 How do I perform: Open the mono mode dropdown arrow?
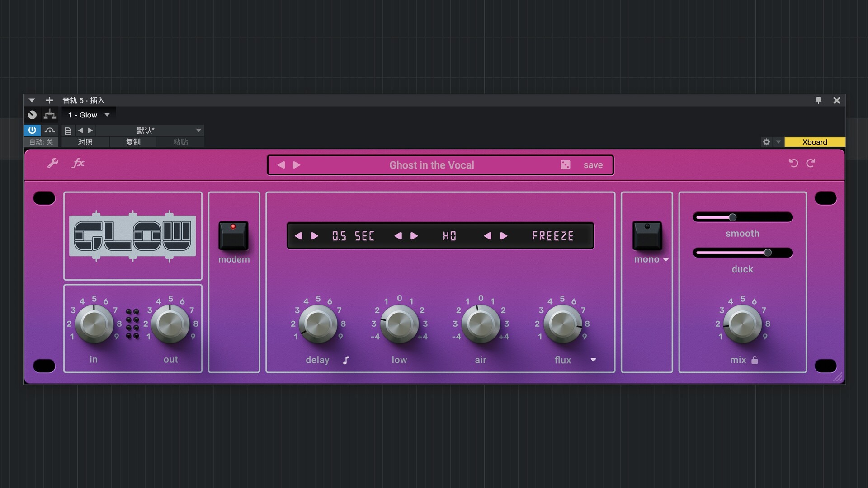coord(666,260)
